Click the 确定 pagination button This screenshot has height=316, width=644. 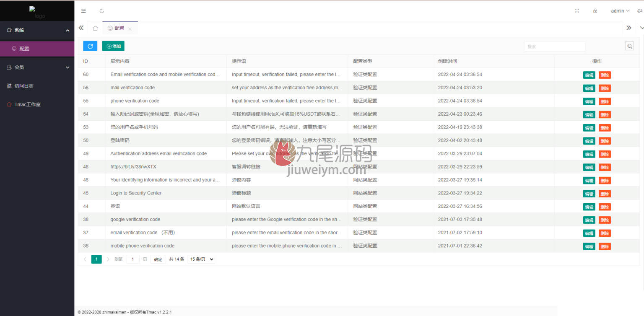point(158,259)
